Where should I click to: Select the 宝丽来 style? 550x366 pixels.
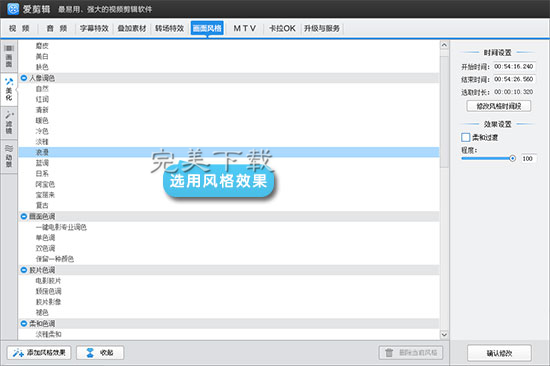pos(45,195)
